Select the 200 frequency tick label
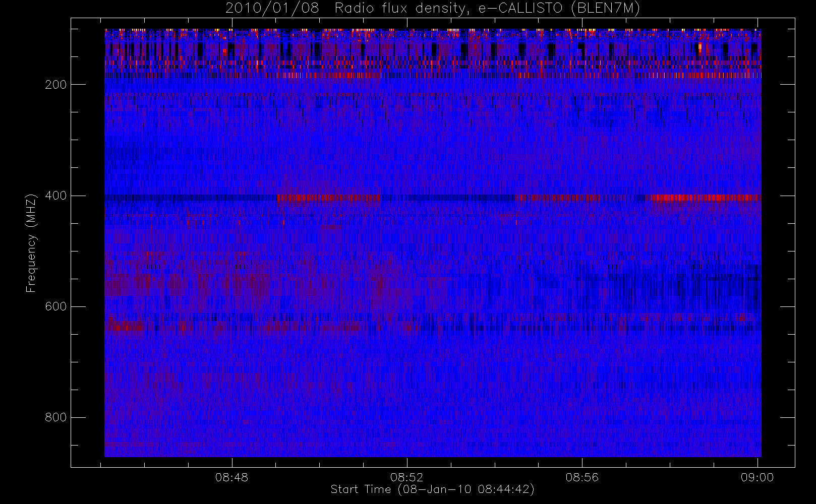 click(55, 85)
